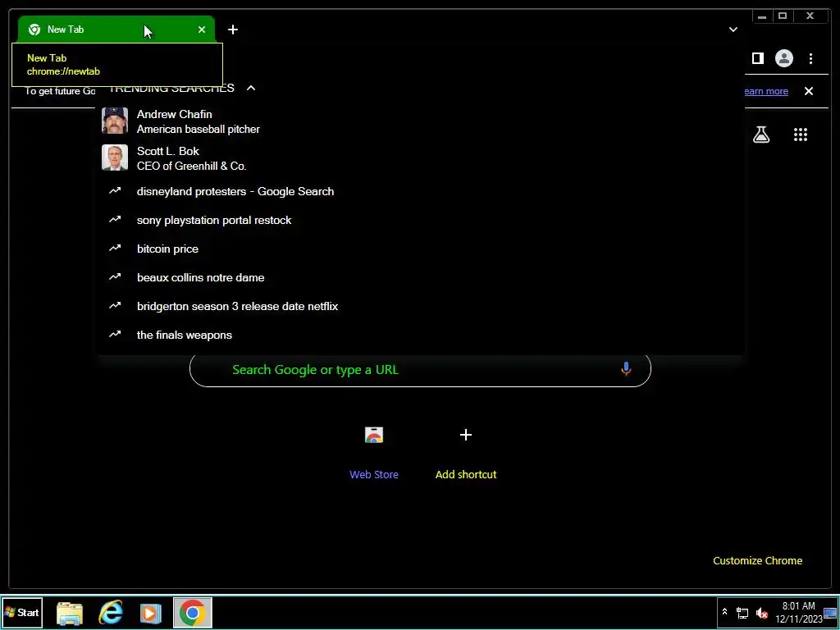
Task: Dismiss the Chrome update info bar
Action: [808, 91]
